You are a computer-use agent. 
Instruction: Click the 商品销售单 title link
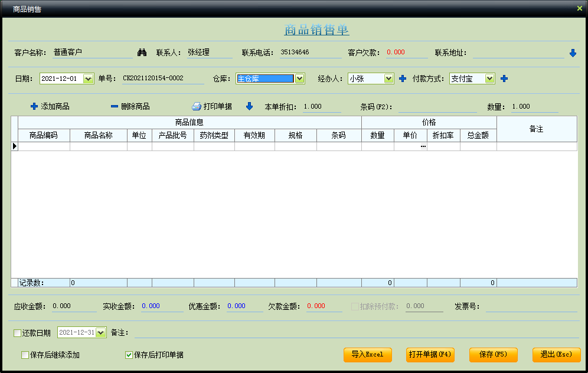tap(316, 30)
